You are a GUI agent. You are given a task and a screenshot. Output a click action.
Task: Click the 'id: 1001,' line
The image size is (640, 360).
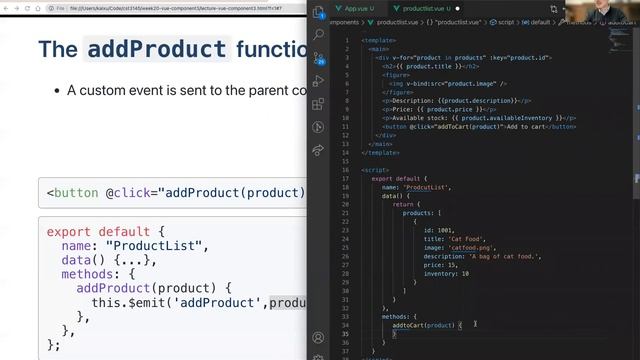(439, 230)
